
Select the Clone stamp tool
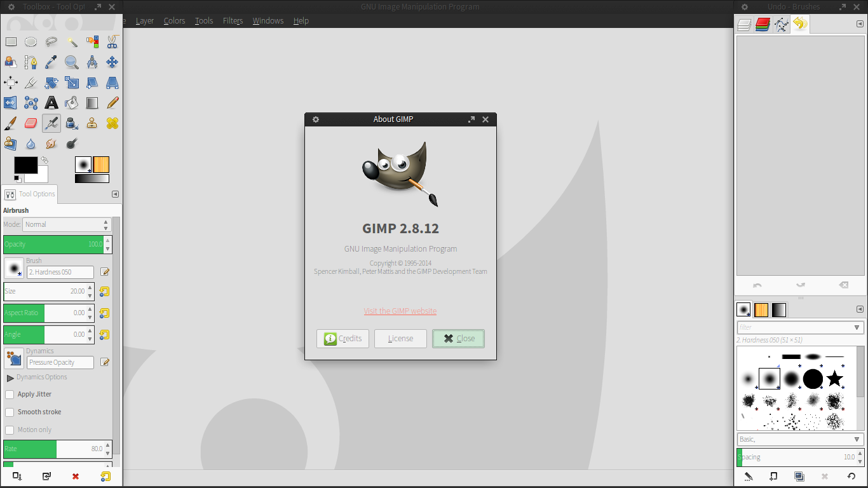pyautogui.click(x=92, y=123)
